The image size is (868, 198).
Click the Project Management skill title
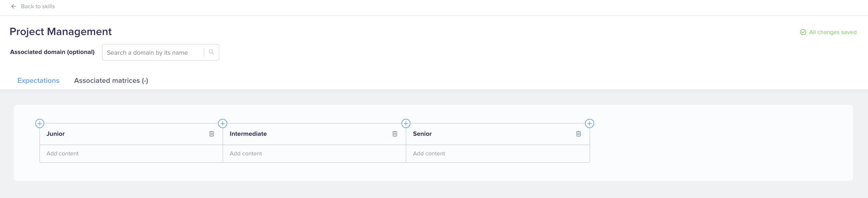[60, 32]
